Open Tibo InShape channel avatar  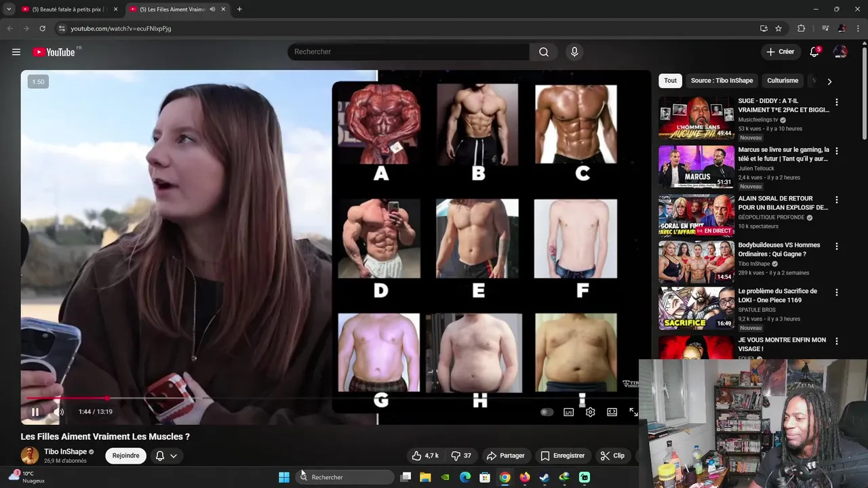[x=30, y=455]
